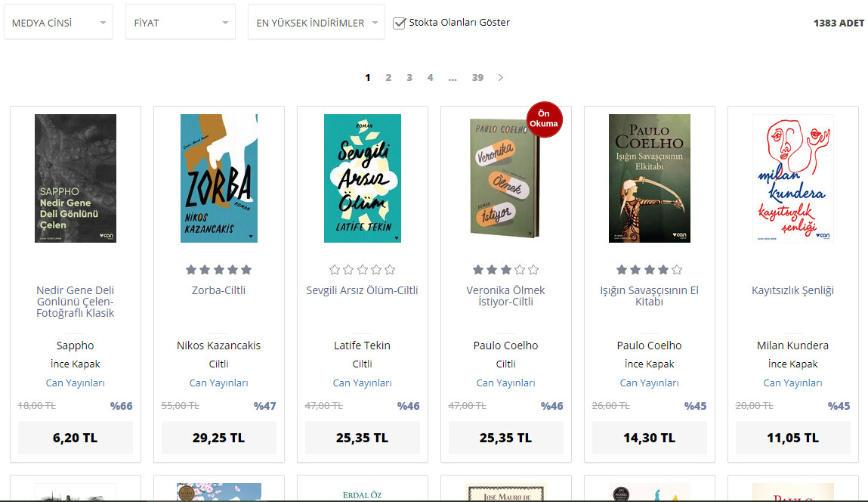Expand the Fiyat filter dropdown
This screenshot has width=868, height=502.
point(180,23)
